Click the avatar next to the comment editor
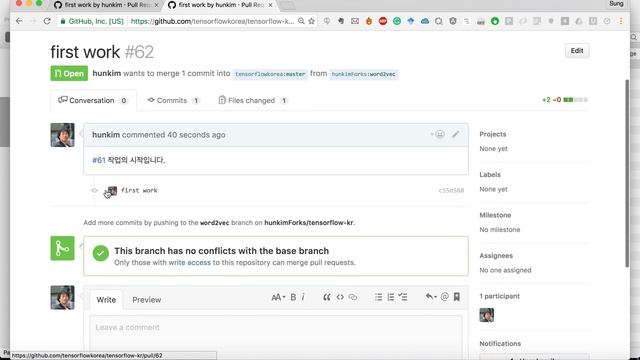 pos(62,298)
